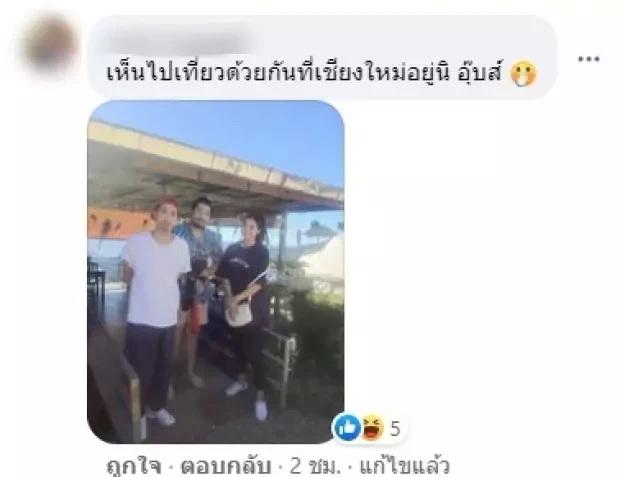This screenshot has height=477, width=620.
Task: Open the 2 ชม. timestamp link
Action: point(315,466)
